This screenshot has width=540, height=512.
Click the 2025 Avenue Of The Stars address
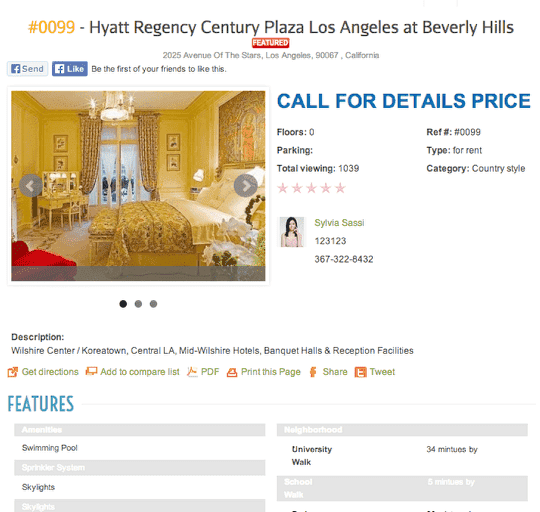271,55
